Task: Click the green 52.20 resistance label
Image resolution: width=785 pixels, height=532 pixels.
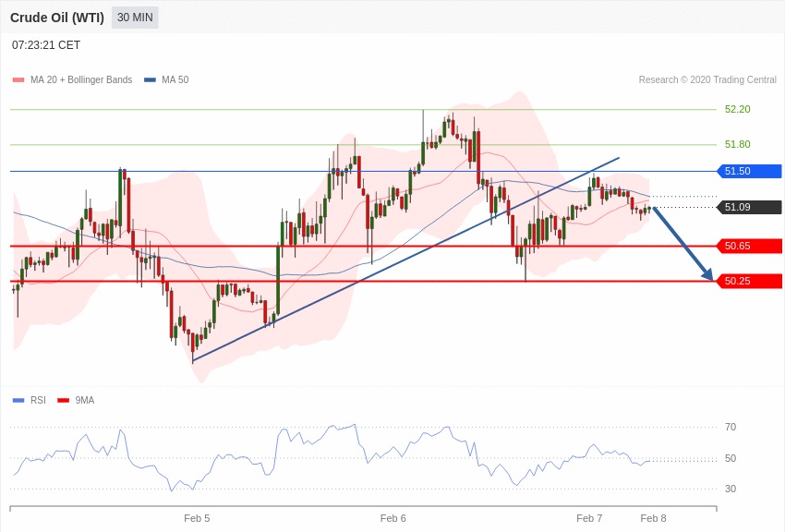Action: click(x=737, y=109)
